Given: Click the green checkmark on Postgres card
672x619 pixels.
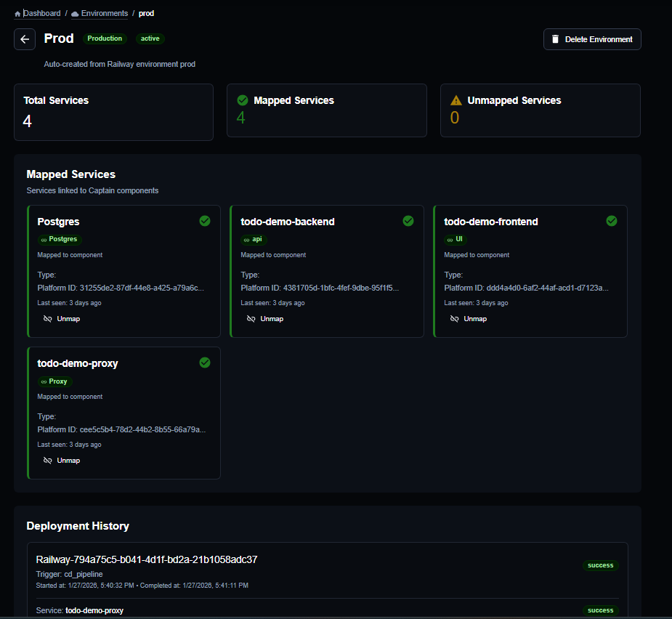Looking at the screenshot, I should point(205,221).
